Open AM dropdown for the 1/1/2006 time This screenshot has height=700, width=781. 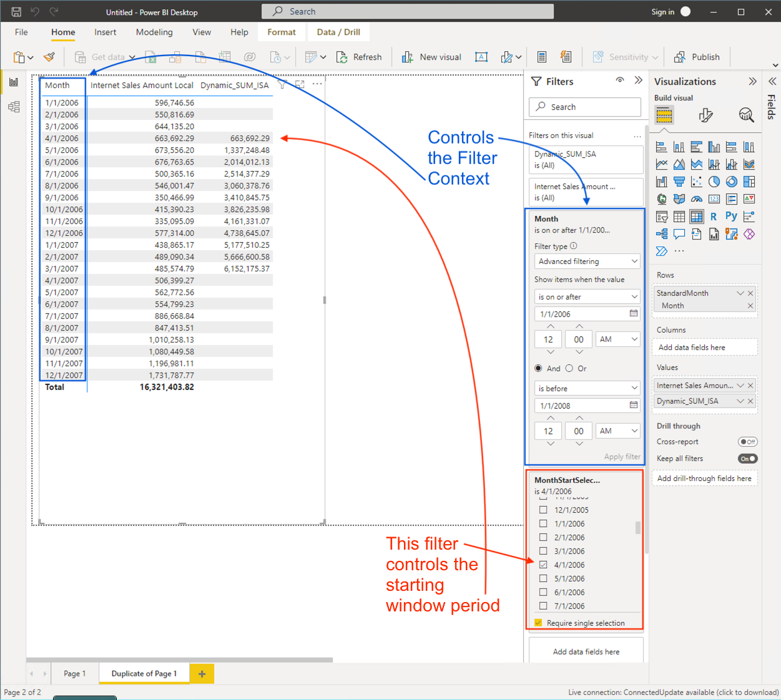(x=617, y=339)
